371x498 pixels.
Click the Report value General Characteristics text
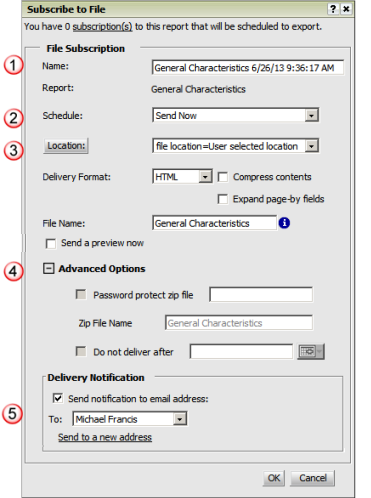pos(198,89)
